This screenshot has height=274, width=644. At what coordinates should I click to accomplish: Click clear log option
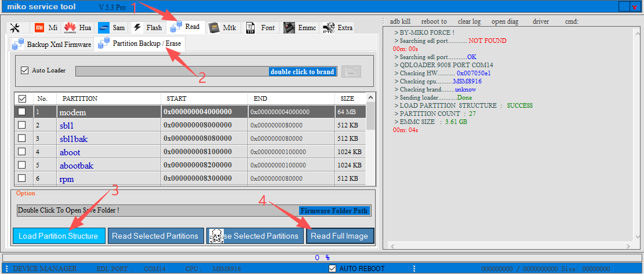point(469,21)
